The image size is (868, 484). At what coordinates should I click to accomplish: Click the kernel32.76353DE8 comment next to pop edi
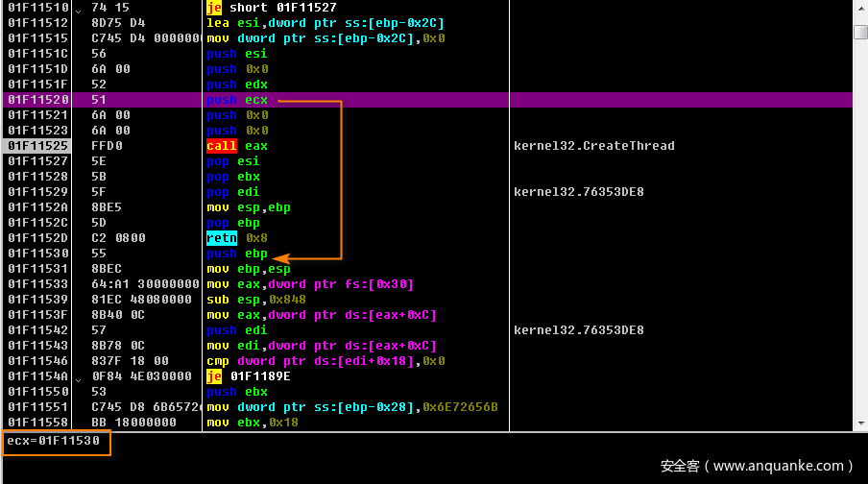point(578,192)
